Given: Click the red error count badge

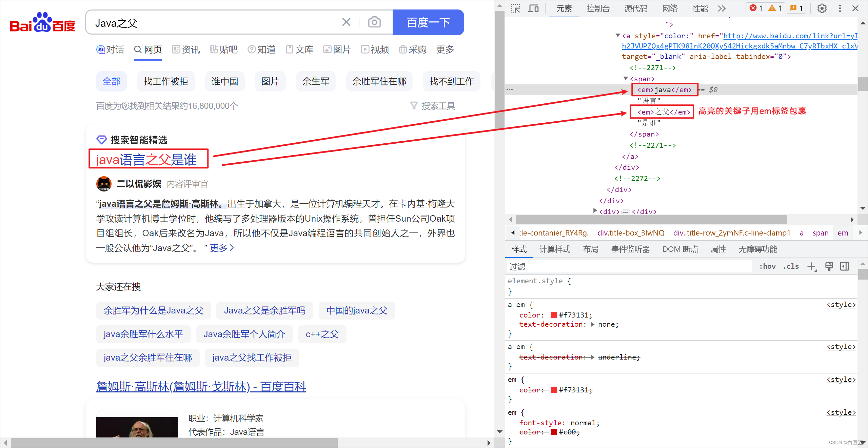Looking at the screenshot, I should [x=756, y=8].
